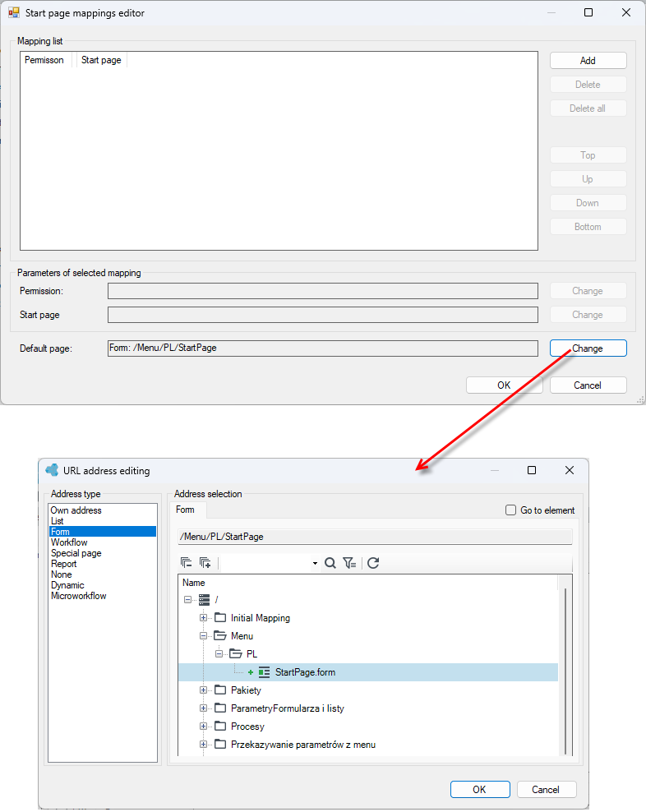Expand the Przekazywanie parametrów z menu node
Image resolution: width=646 pixels, height=812 pixels.
[x=203, y=745]
